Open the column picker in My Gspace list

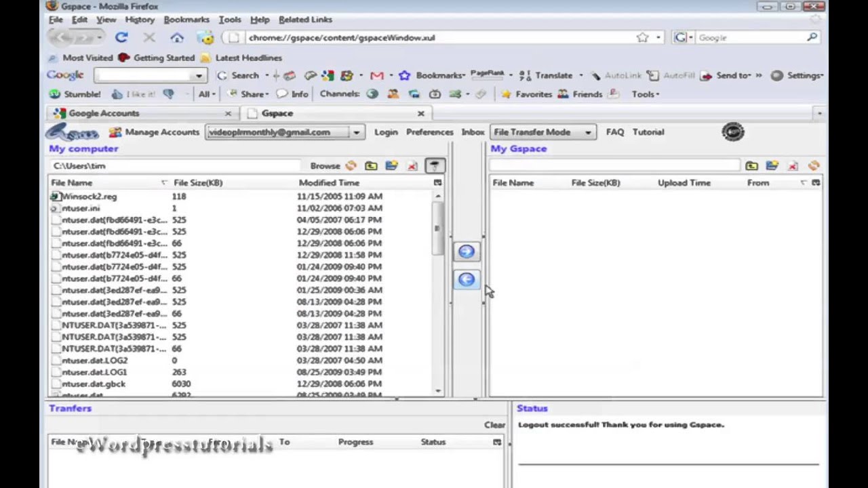pos(816,183)
